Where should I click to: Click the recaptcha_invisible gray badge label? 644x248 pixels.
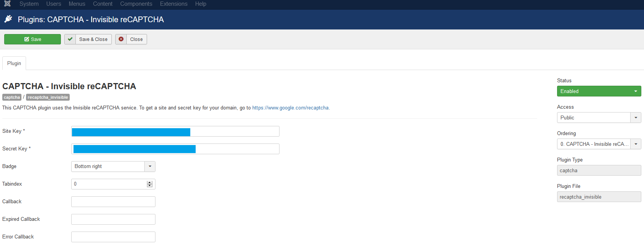click(48, 97)
